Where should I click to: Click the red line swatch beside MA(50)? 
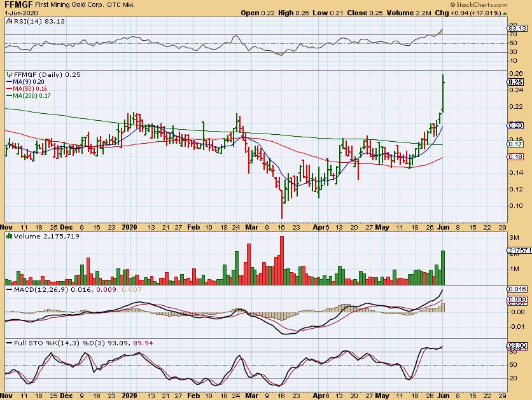pyautogui.click(x=9, y=89)
